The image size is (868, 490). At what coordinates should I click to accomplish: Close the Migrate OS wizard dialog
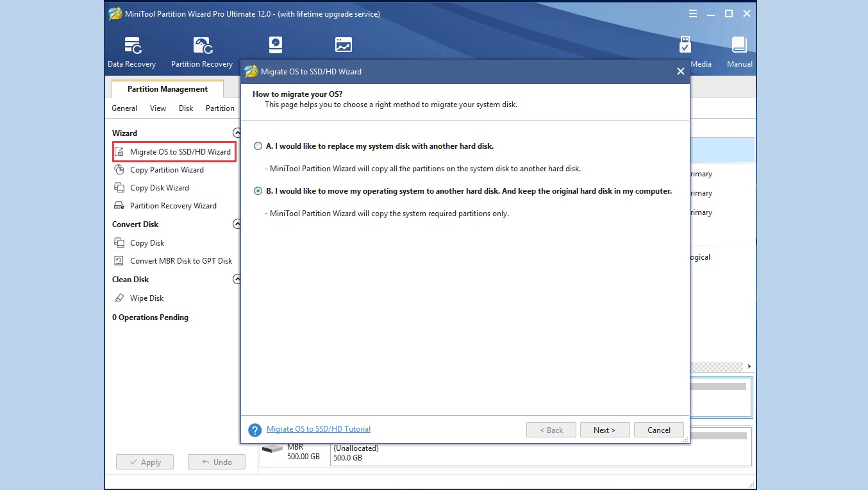(x=681, y=71)
